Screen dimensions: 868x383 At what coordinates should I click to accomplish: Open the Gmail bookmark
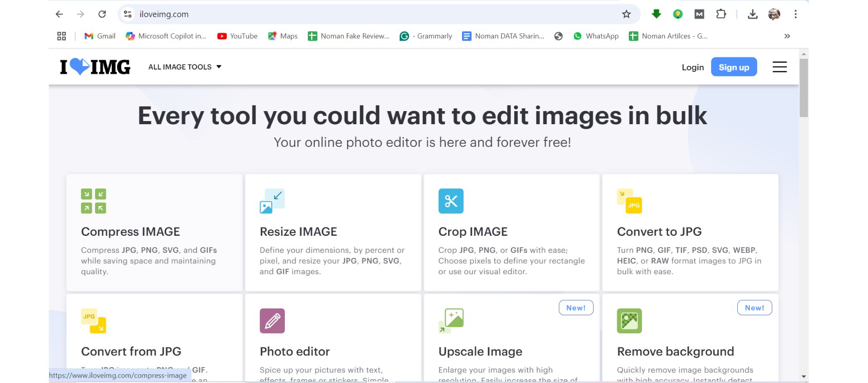tap(100, 36)
